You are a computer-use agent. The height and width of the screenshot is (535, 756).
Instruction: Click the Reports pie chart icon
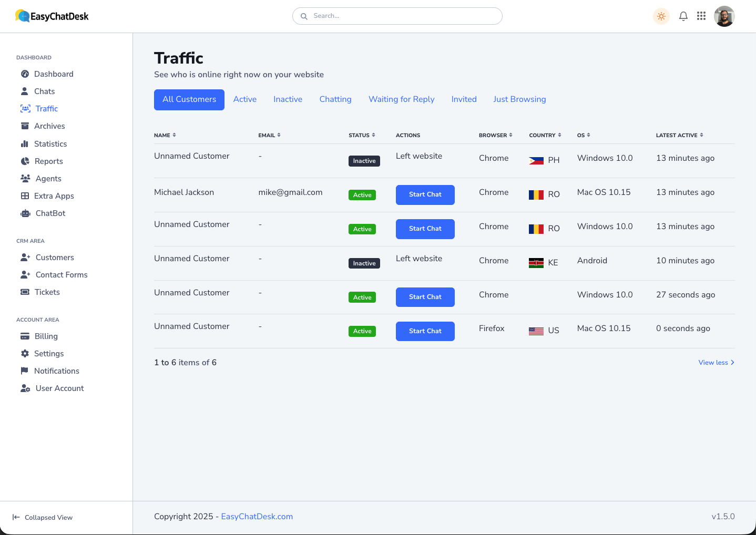(25, 161)
